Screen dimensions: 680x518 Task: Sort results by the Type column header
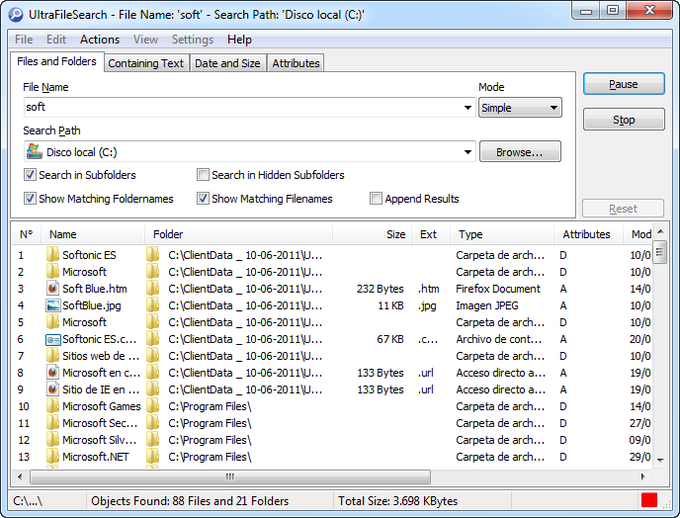click(x=503, y=234)
